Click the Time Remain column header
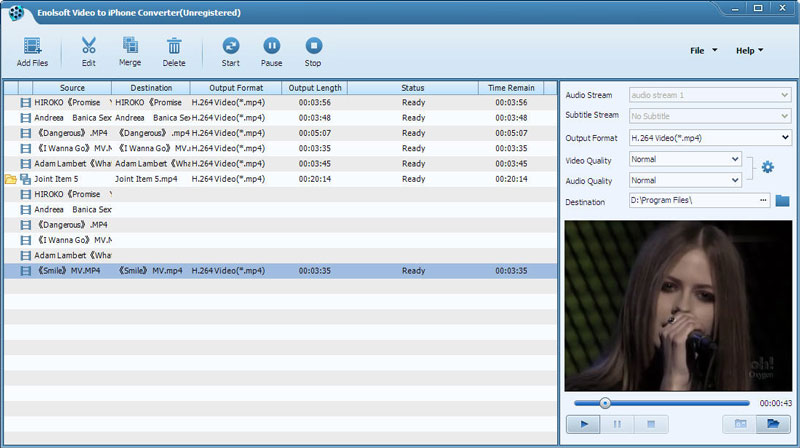Image resolution: width=800 pixels, height=448 pixels. pos(511,88)
